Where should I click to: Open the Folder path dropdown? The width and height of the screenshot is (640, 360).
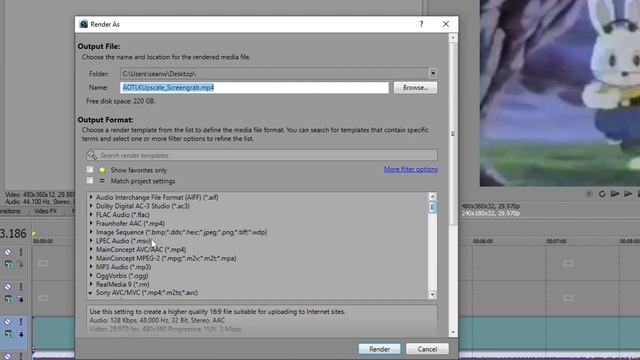(433, 73)
